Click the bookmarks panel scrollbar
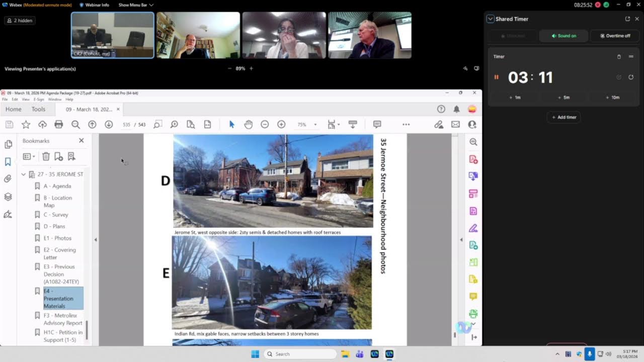This screenshot has height=362, width=644. click(87, 330)
